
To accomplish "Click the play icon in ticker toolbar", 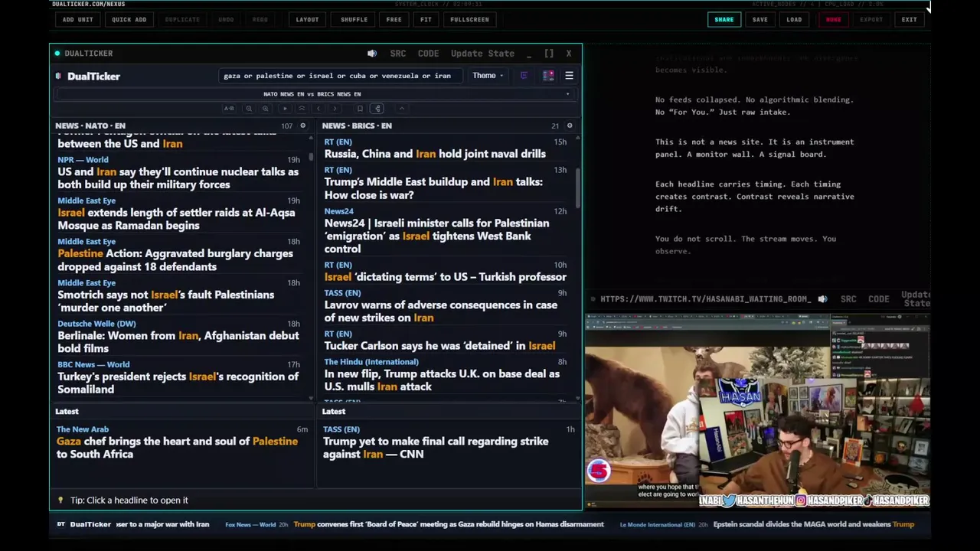I will click(x=285, y=109).
